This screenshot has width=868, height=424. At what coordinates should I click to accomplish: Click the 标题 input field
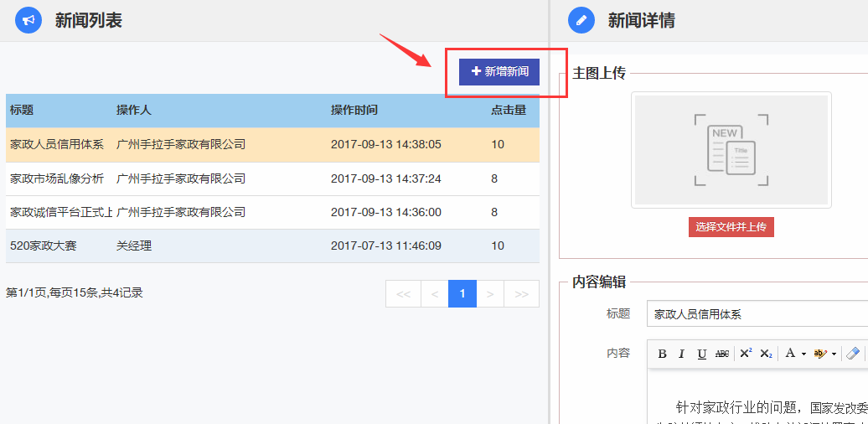coord(757,314)
